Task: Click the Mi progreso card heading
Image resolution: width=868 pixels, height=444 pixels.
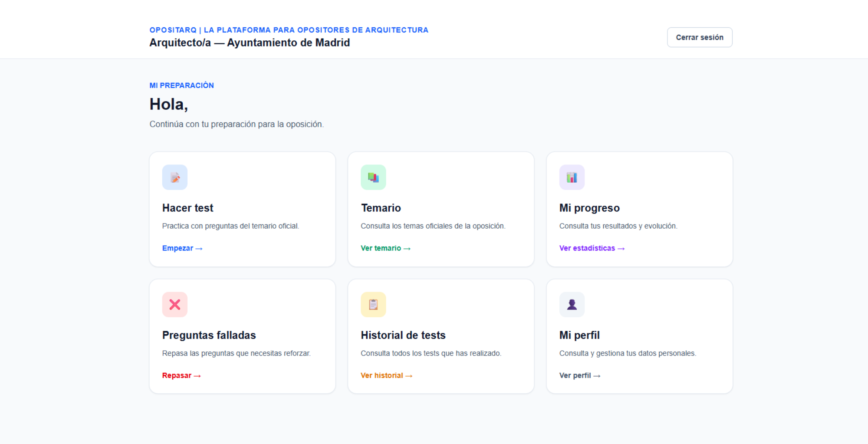Action: point(589,208)
